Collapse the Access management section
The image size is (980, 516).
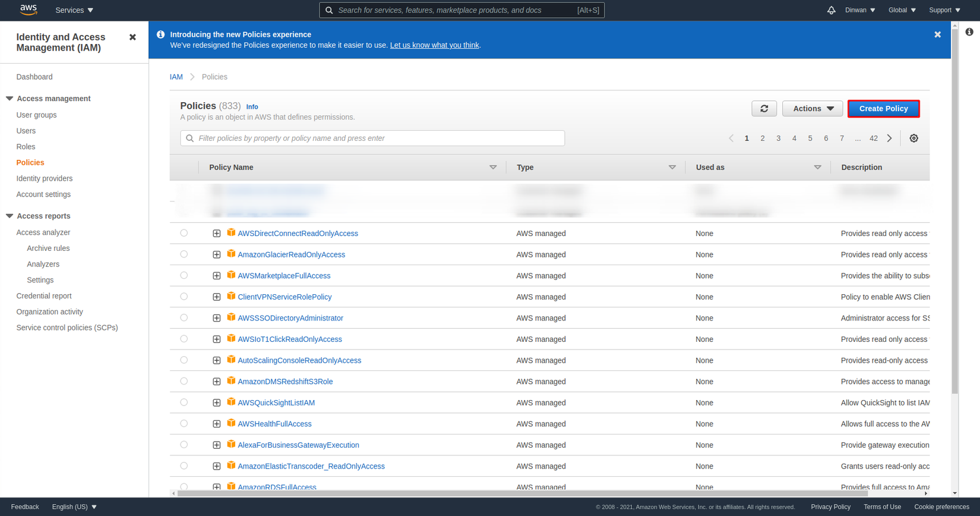(x=10, y=99)
